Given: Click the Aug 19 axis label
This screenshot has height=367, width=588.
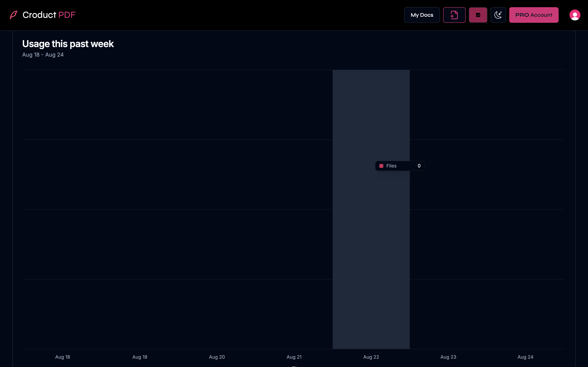Looking at the screenshot, I should 140,357.
